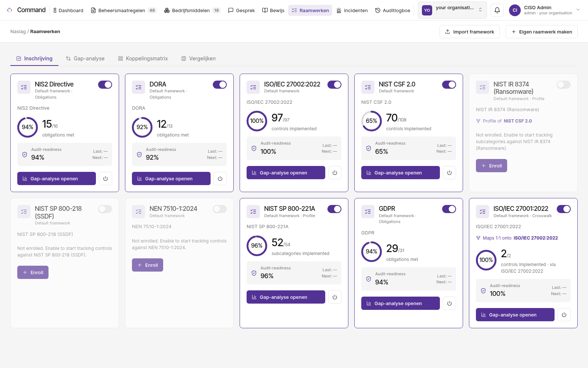
Task: Click the Command logo icon
Action: tap(10, 10)
